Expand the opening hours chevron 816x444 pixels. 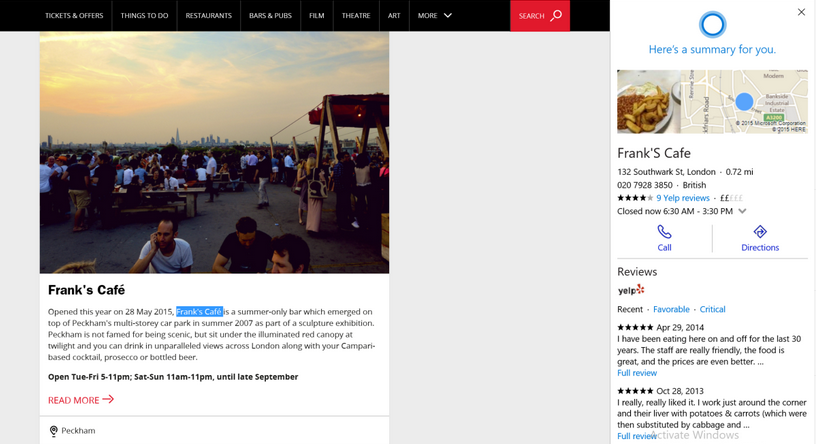(x=742, y=212)
